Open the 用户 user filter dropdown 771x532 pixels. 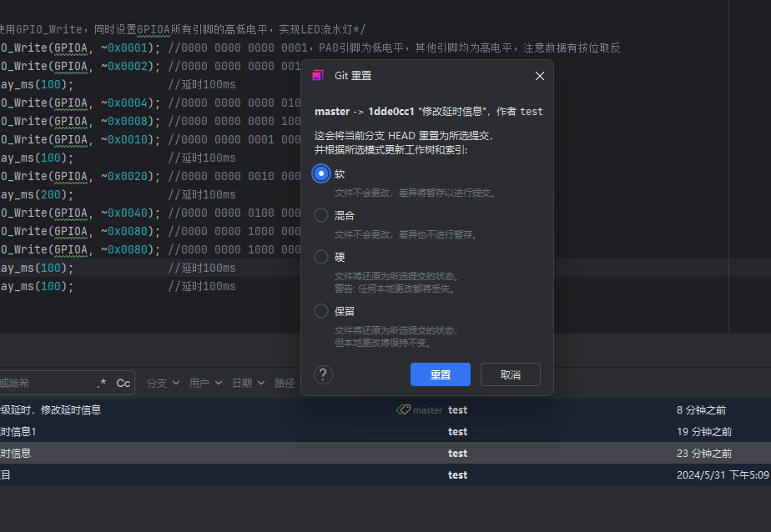pyautogui.click(x=205, y=383)
